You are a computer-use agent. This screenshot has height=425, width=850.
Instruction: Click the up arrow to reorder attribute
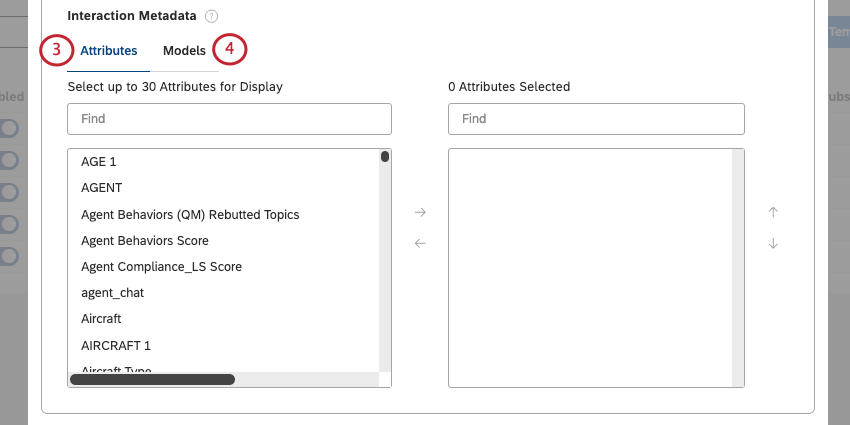click(773, 212)
